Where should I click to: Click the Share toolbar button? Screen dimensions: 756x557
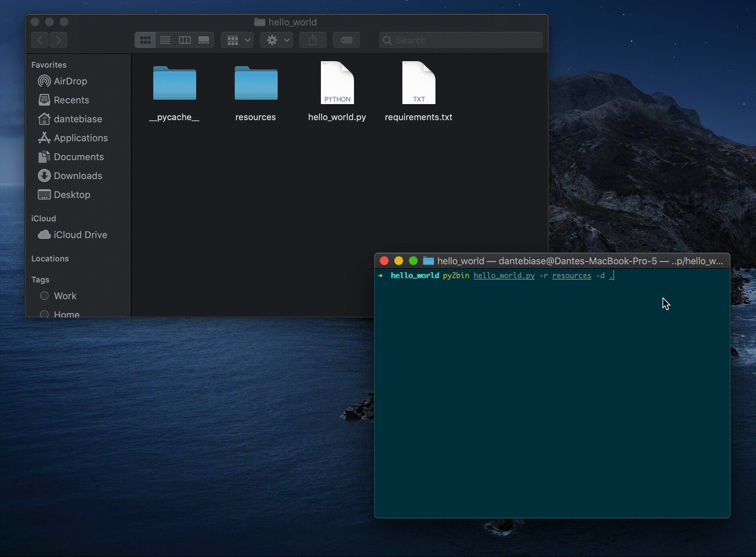313,40
